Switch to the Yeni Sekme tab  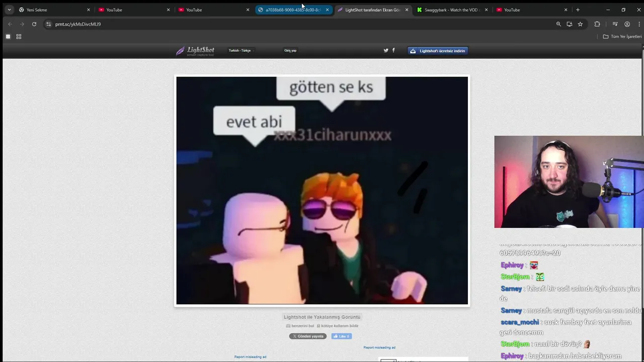click(53, 10)
